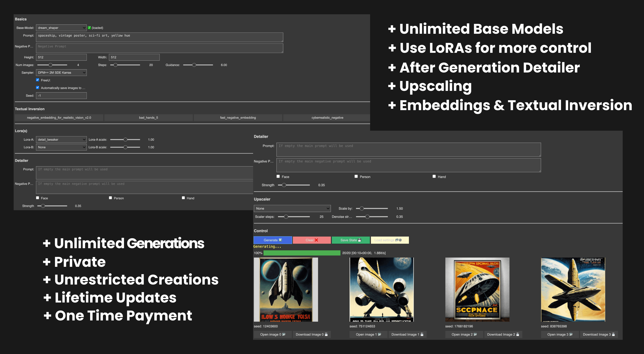Click the Seed input field

click(x=61, y=96)
